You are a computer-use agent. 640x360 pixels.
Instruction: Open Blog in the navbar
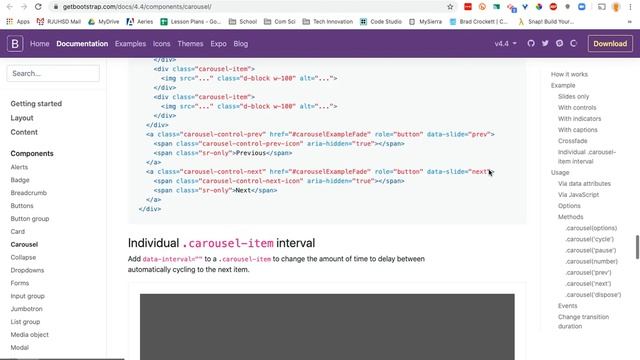pyautogui.click(x=240, y=44)
